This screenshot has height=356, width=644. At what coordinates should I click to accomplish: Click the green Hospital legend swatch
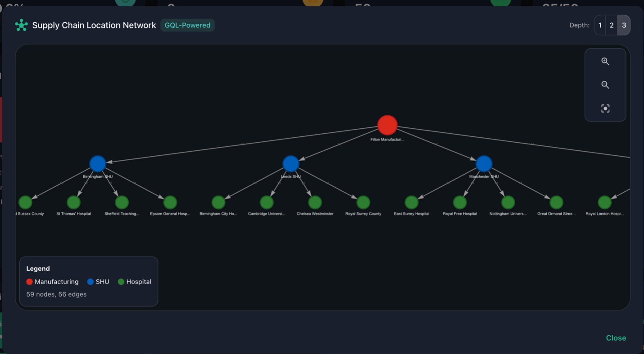121,282
